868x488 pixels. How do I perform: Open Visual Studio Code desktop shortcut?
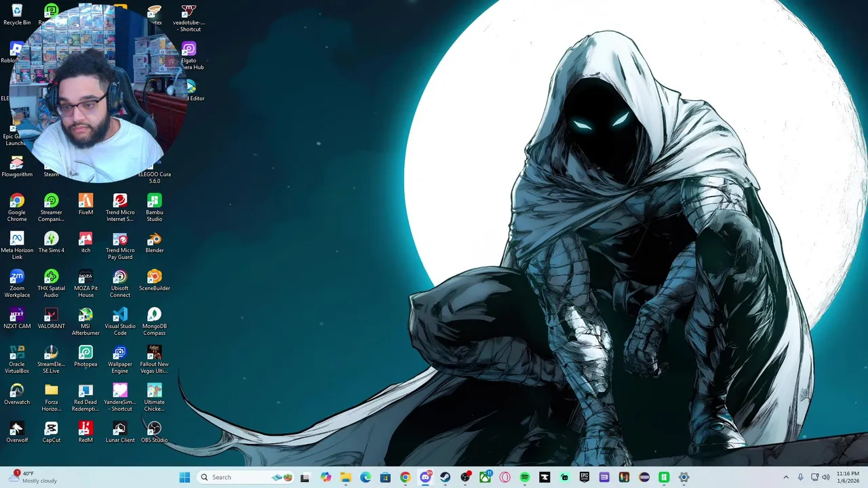120,321
